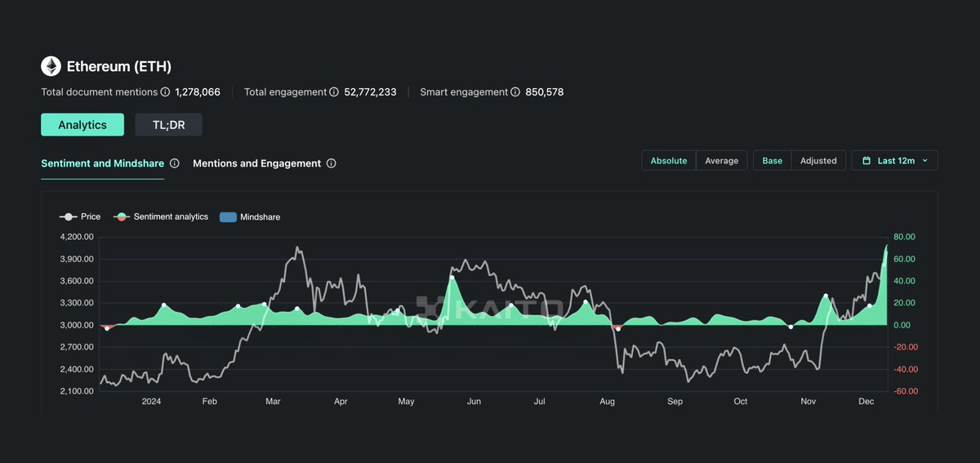Open the Analytics view button
The height and width of the screenshot is (463, 980).
coord(82,125)
